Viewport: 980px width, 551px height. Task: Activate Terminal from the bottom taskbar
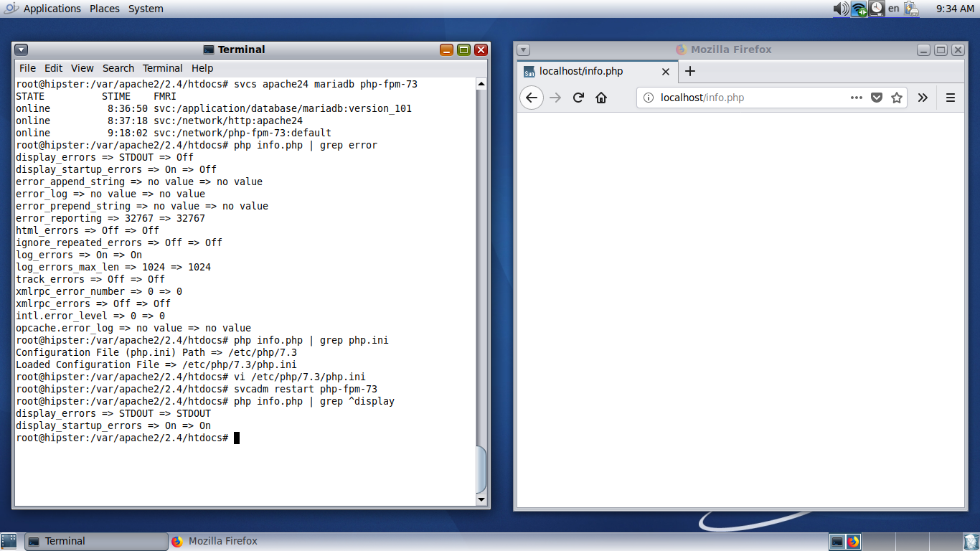coord(95,542)
